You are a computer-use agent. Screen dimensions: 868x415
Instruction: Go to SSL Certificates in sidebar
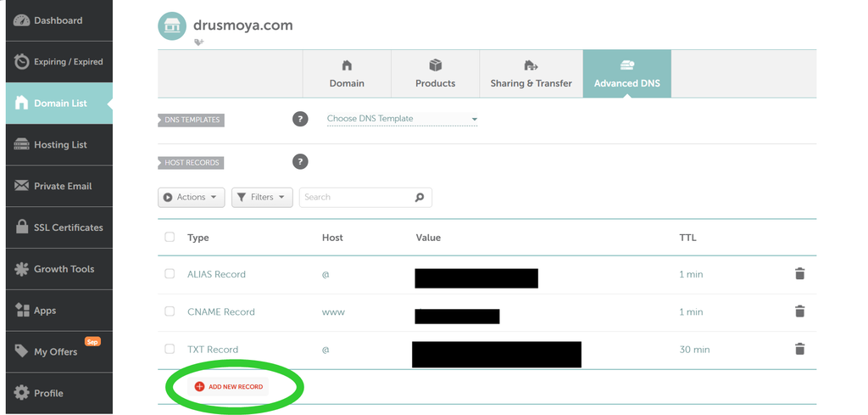pyautogui.click(x=59, y=227)
